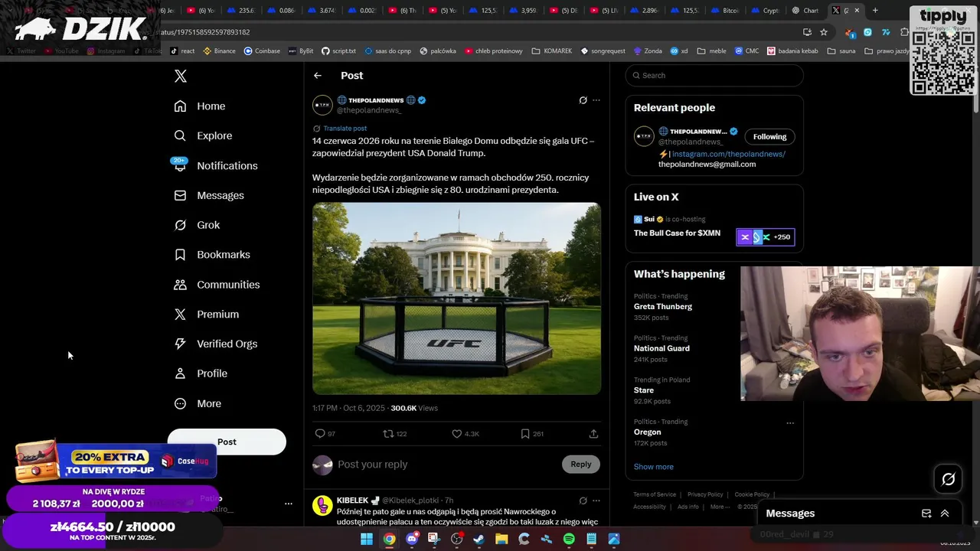Image resolution: width=980 pixels, height=551 pixels.
Task: Open the floating Grok button
Action: click(x=948, y=479)
